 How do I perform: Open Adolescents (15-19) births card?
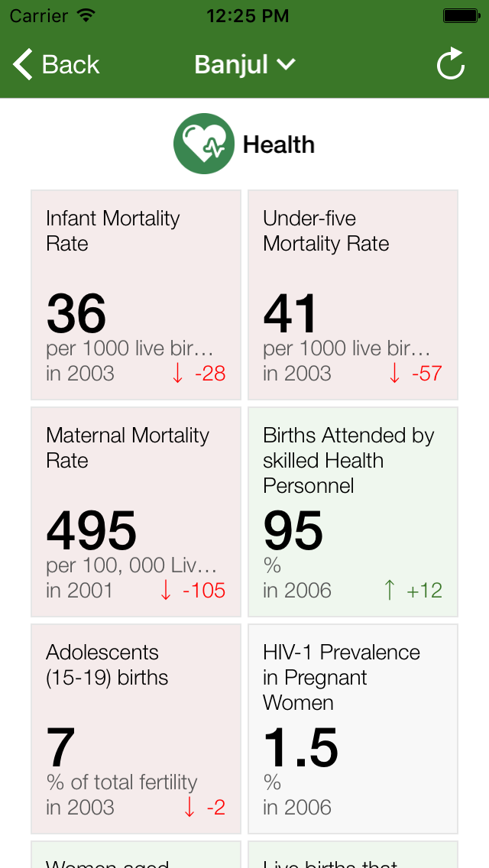136,729
